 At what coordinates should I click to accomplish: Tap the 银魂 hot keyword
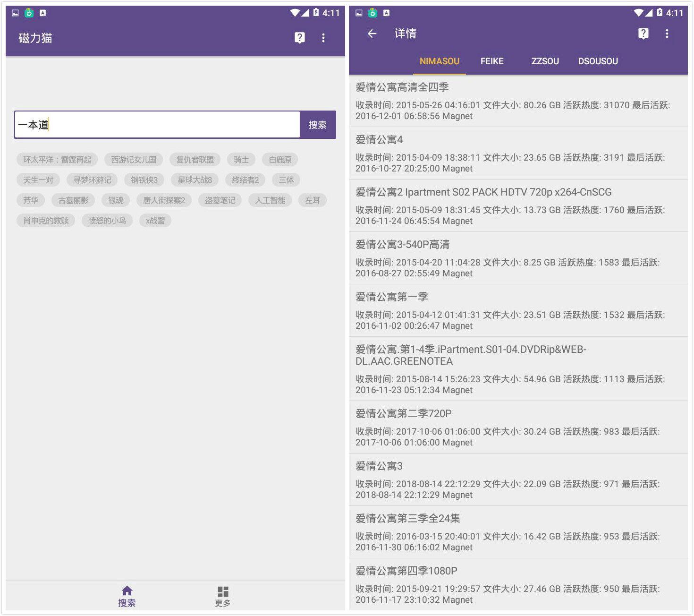tap(116, 200)
